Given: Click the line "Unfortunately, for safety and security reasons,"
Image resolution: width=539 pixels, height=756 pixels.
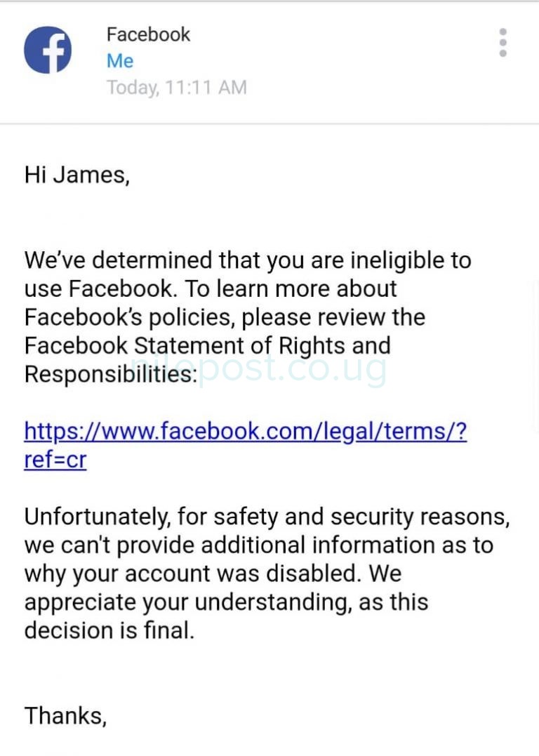Looking at the screenshot, I should [x=267, y=517].
